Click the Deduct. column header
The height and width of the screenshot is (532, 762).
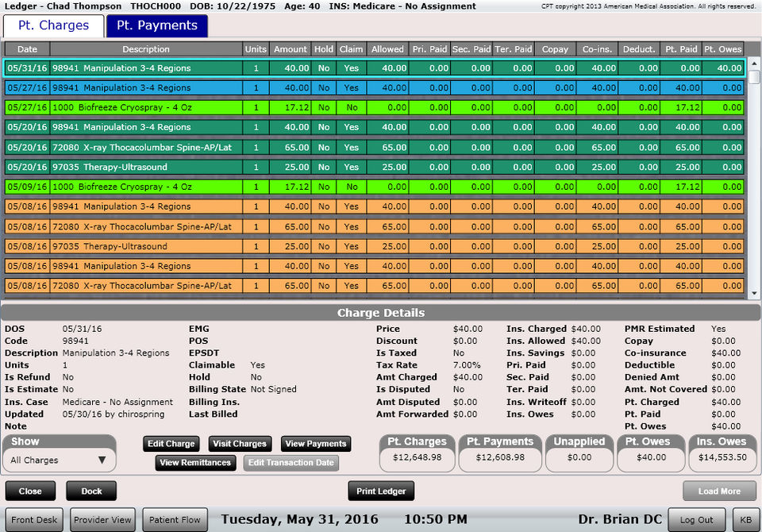[639, 49]
